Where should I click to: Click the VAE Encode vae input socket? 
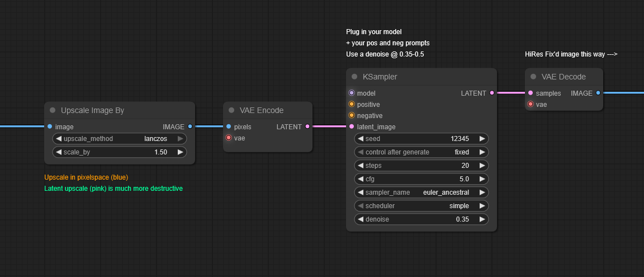[x=229, y=138]
